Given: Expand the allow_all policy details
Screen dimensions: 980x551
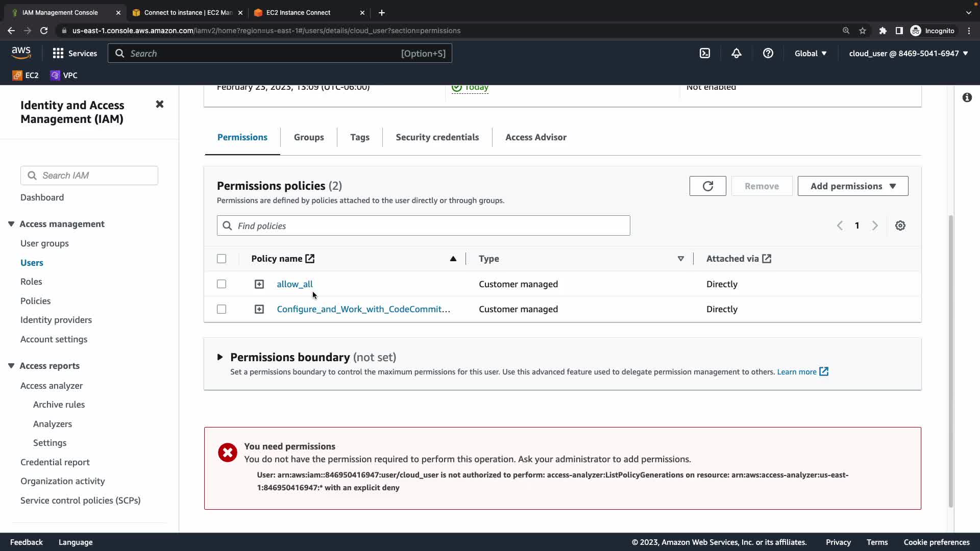Looking at the screenshot, I should tap(259, 284).
